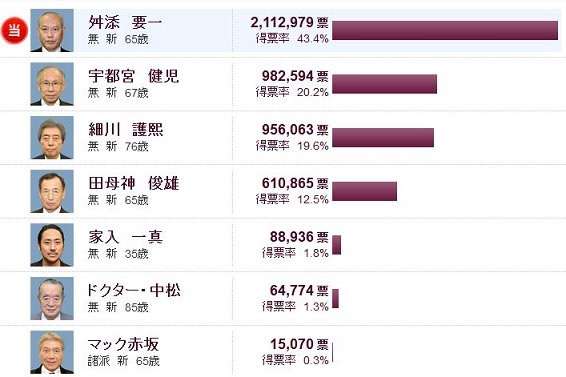This screenshot has width=566, height=377.
Task: Open the 舛添 要一 name link
Action: [x=125, y=22]
